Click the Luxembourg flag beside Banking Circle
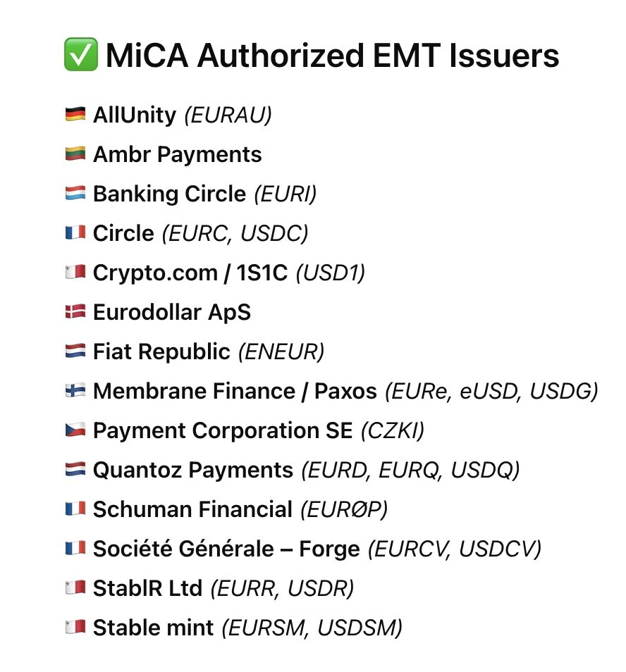Screen dimensions: 626x672 coord(75,194)
